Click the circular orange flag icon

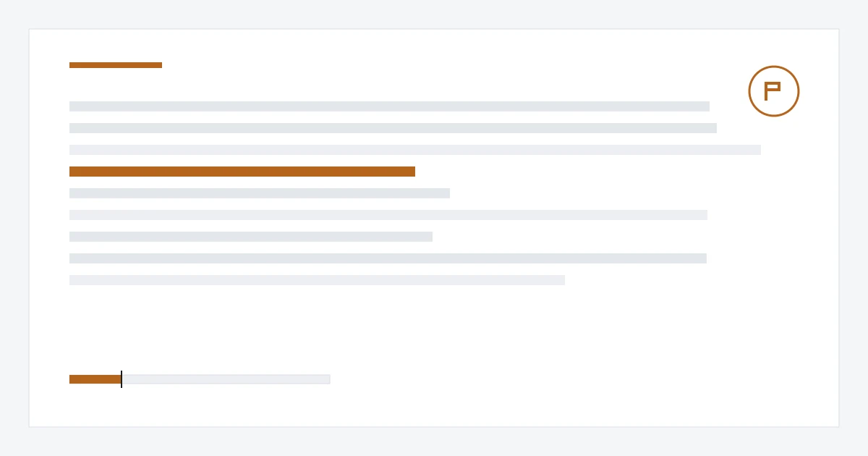click(x=774, y=91)
